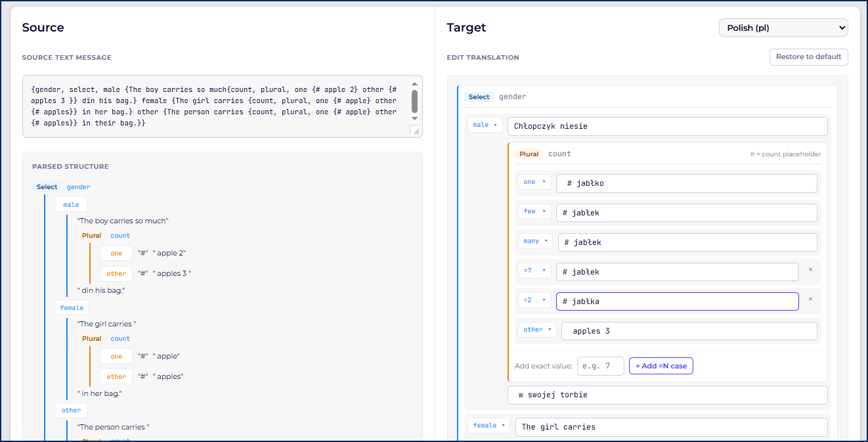The image size is (868, 442).
Task: Click the source message scrollbar thumb
Action: (x=414, y=101)
